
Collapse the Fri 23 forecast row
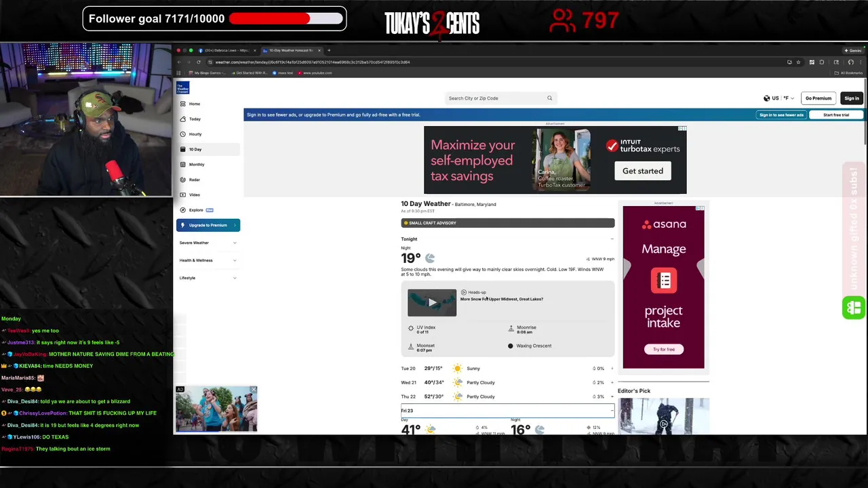click(508, 411)
